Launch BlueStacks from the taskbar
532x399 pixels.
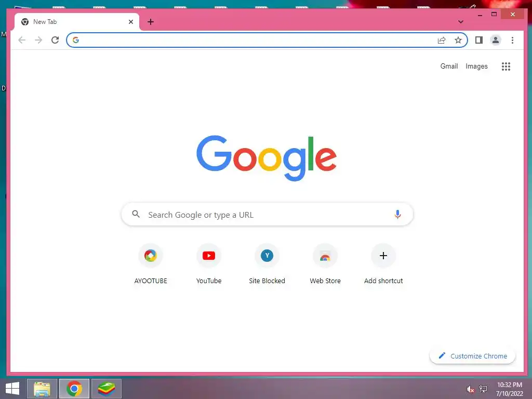(107, 389)
